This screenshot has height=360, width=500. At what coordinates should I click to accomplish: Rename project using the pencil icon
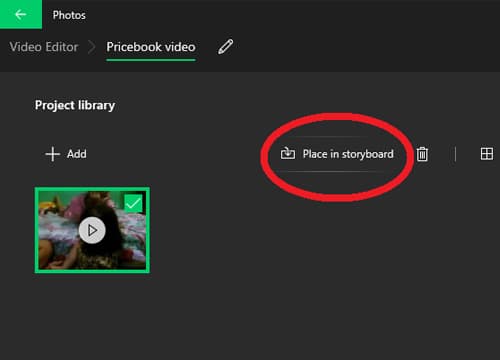coord(226,47)
